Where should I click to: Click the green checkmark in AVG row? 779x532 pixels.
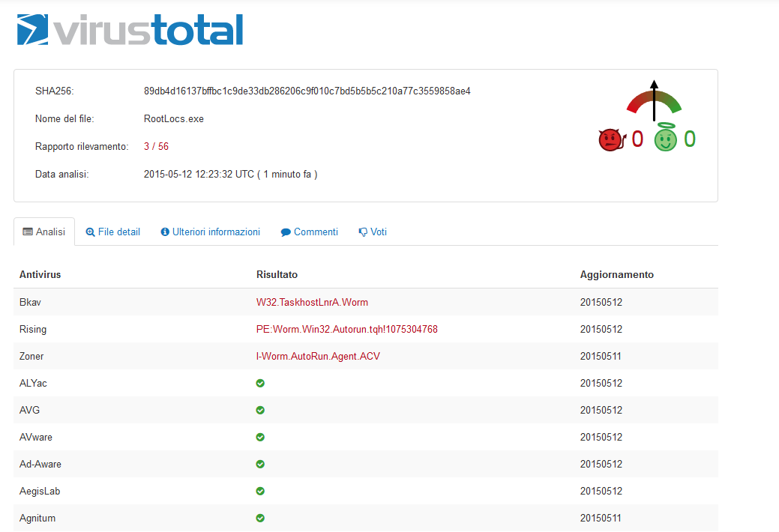pyautogui.click(x=260, y=410)
